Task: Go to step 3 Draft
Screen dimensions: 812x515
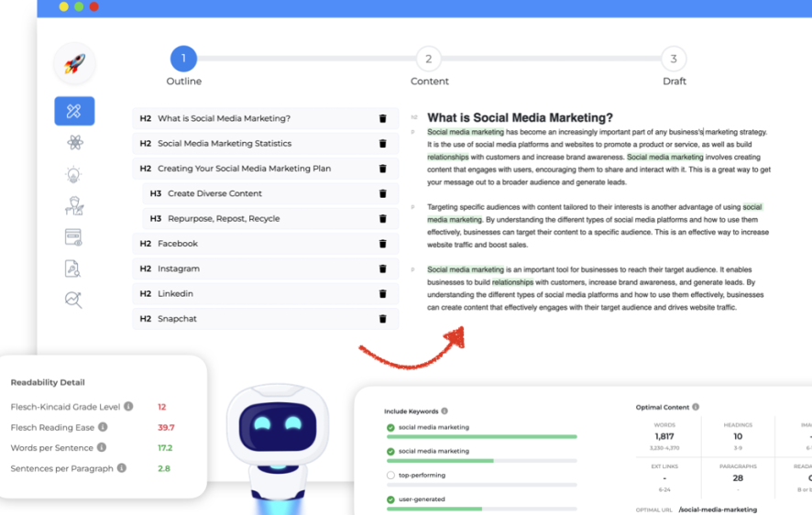Action: (x=674, y=59)
